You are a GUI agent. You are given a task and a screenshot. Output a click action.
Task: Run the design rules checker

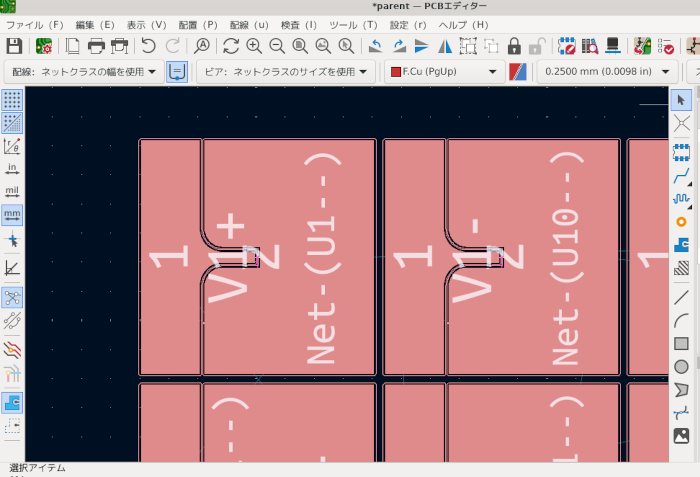665,46
